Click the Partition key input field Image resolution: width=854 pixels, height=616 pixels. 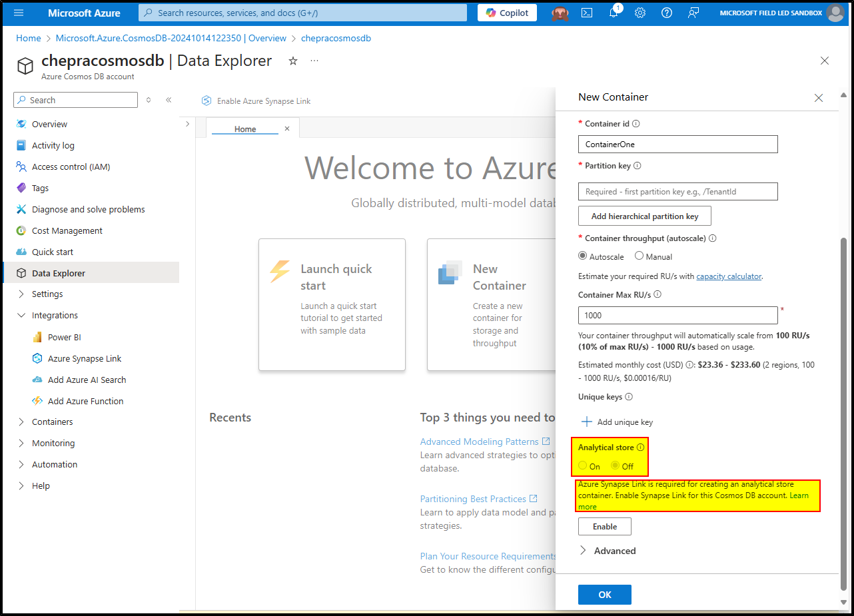pos(678,192)
